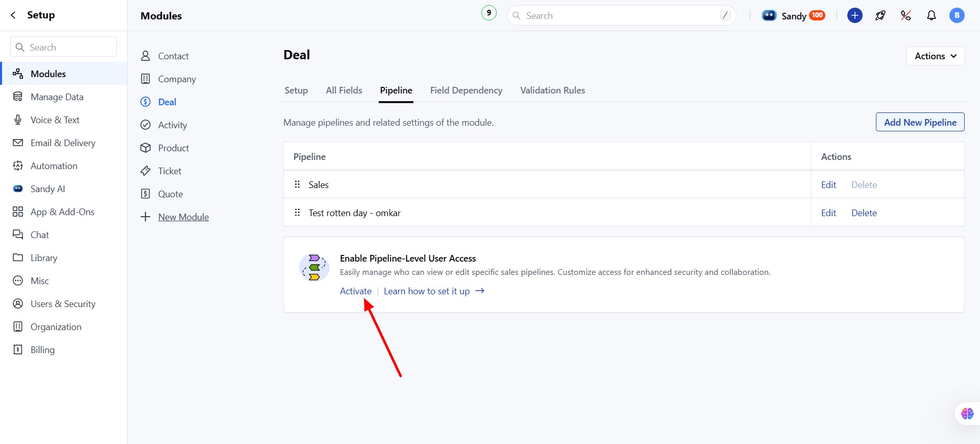Select the Activity module
This screenshot has width=980, height=444.
(x=173, y=125)
